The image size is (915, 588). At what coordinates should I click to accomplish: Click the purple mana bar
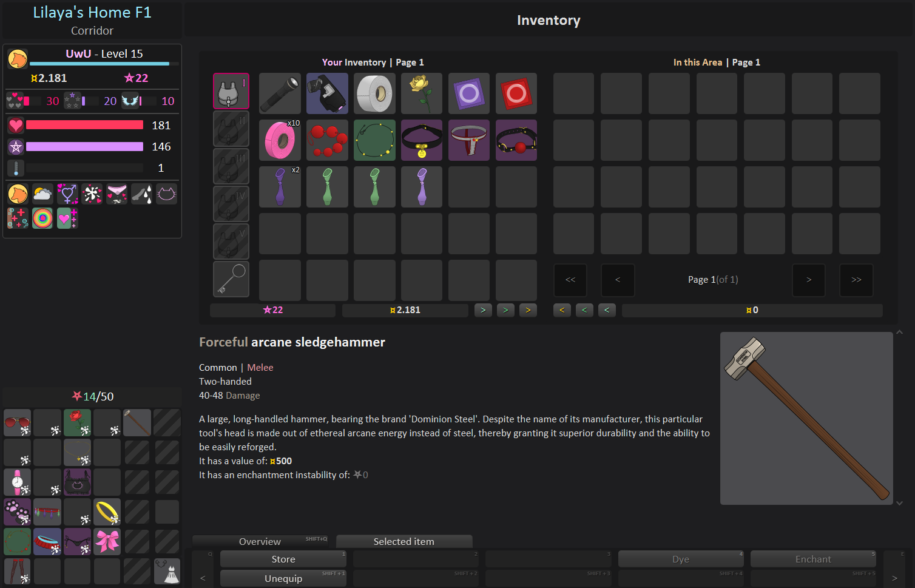pyautogui.click(x=85, y=146)
